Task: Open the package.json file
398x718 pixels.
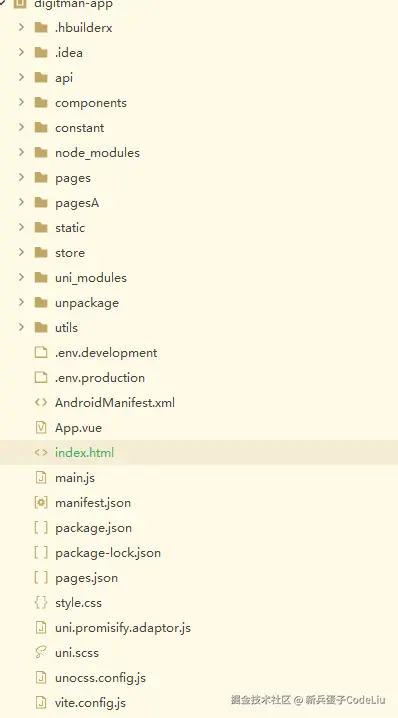Action: tap(93, 528)
